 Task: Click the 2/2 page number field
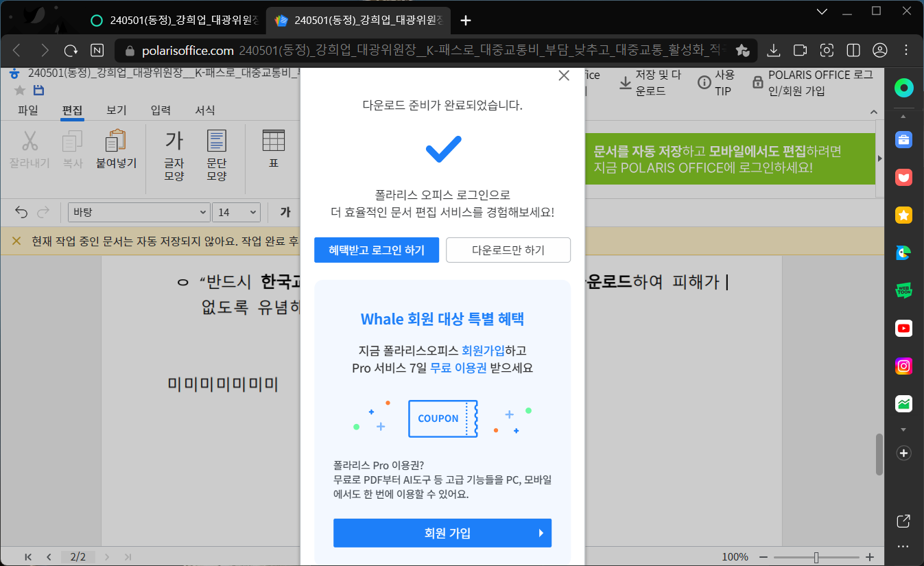[78, 556]
